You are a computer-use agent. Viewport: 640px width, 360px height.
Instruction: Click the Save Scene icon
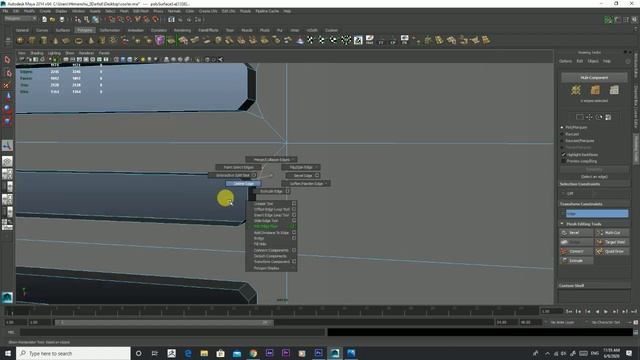(61, 19)
